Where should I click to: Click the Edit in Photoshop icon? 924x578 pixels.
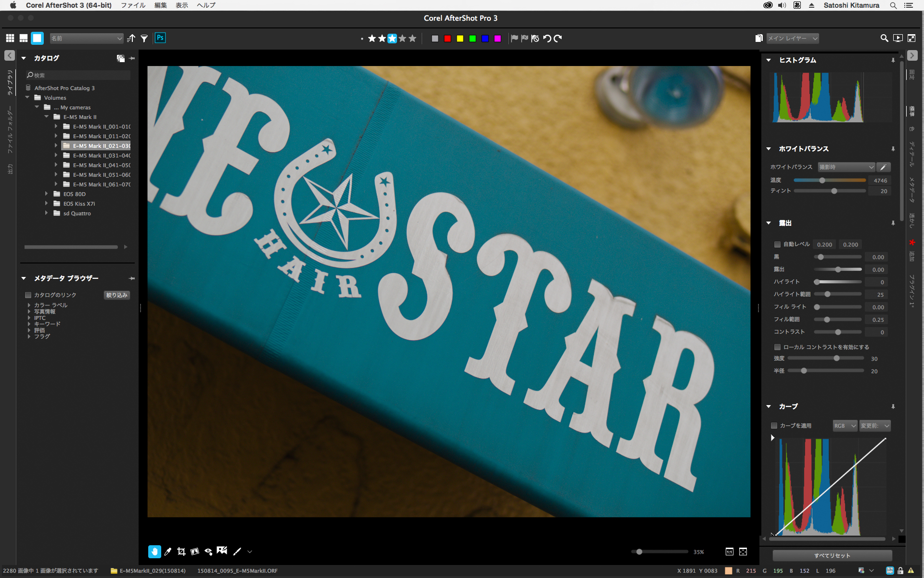tap(160, 38)
